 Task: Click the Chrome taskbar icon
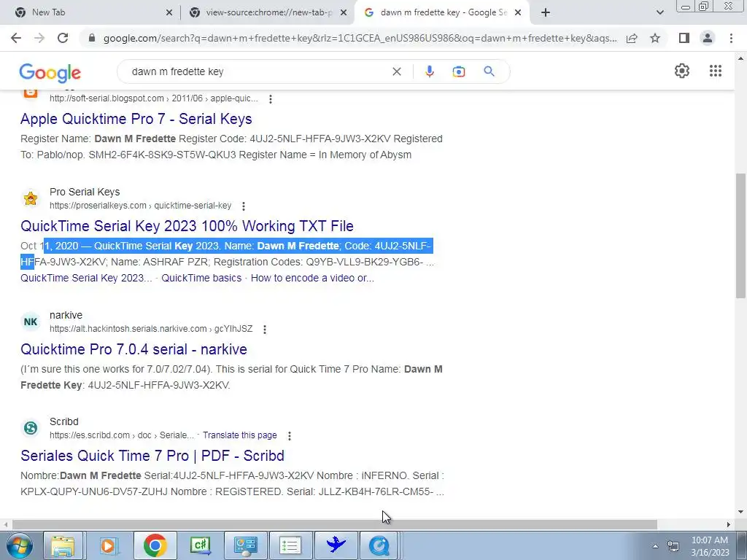155,545
